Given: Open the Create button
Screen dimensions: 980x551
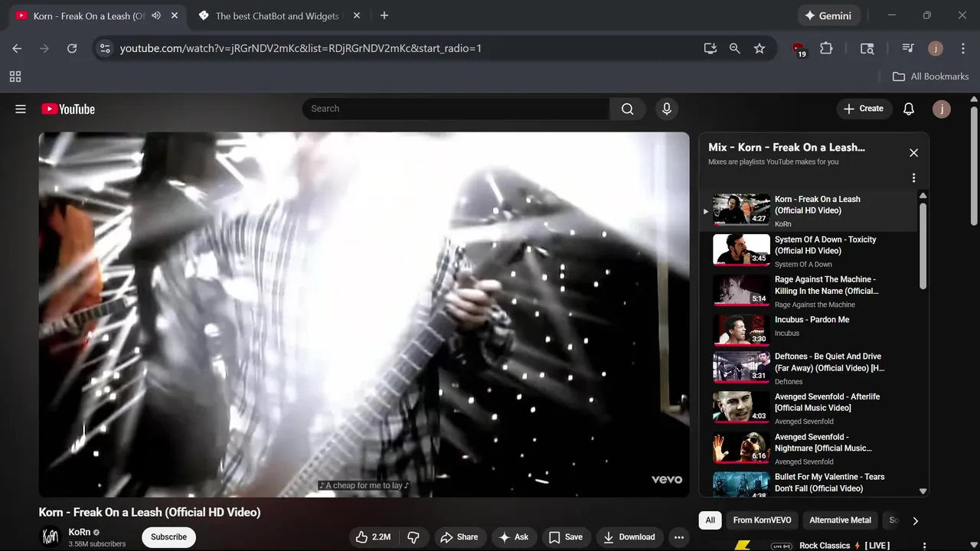Looking at the screenshot, I should [x=864, y=109].
